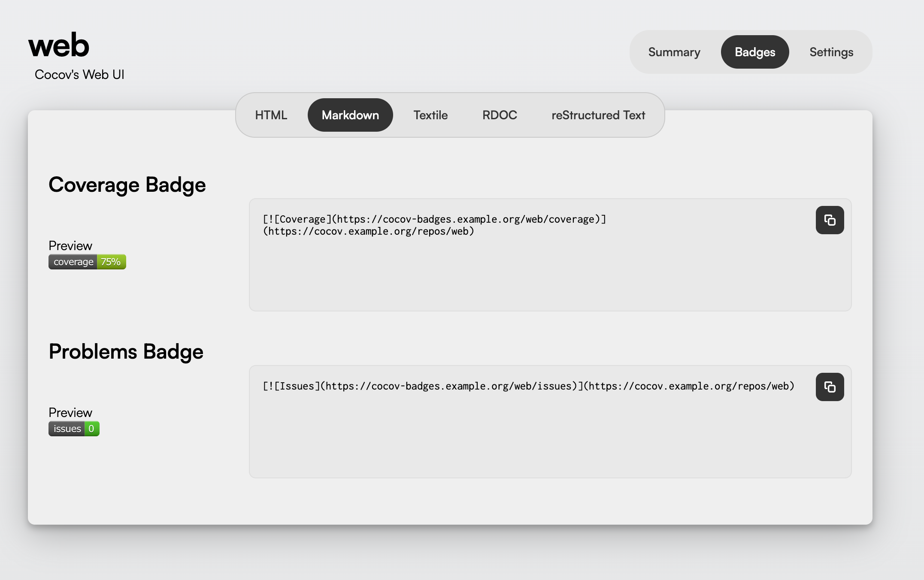Click the Preview label above coverage badge
The width and height of the screenshot is (924, 580).
(70, 246)
